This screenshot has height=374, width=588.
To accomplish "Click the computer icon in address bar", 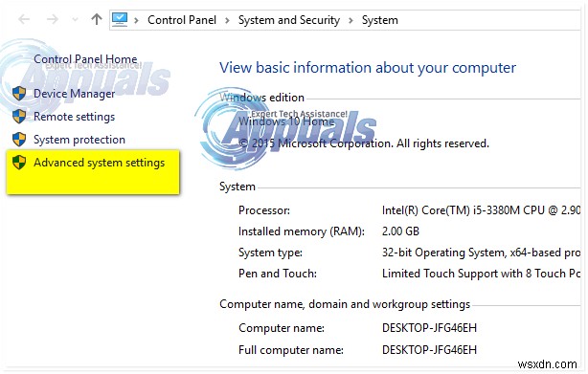I will 120,19.
